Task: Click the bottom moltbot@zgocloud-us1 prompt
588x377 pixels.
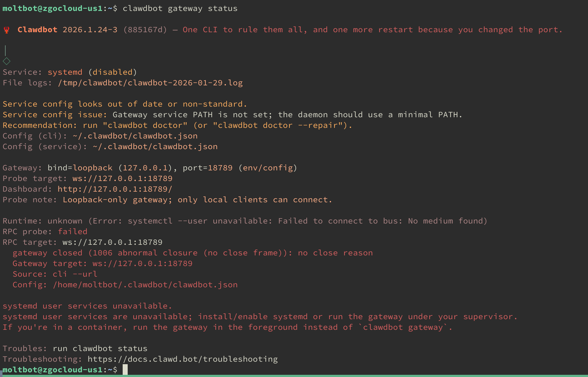Action: point(52,370)
